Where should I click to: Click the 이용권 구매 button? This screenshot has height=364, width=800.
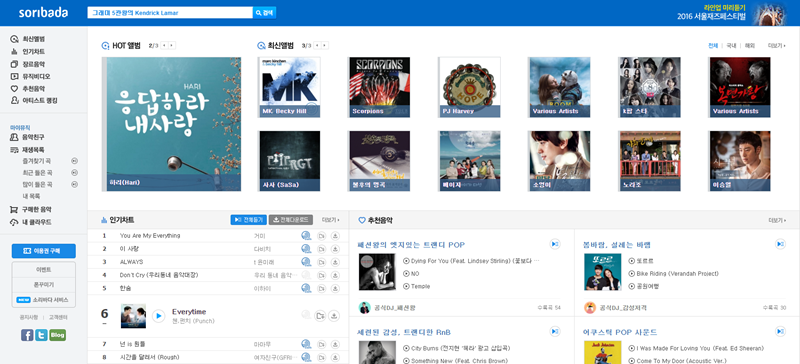[x=43, y=251]
